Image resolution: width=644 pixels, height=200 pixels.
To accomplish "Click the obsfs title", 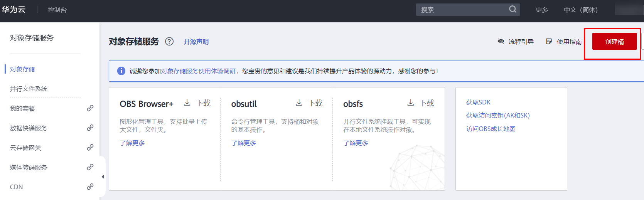I will (353, 104).
